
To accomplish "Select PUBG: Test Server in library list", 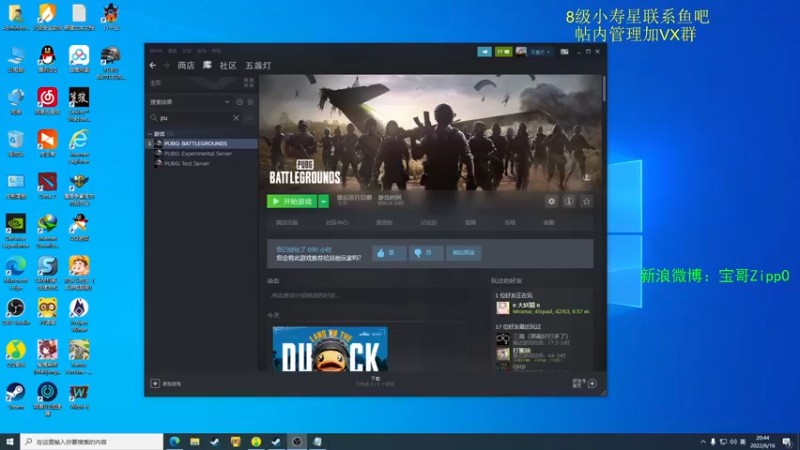I will [x=202, y=164].
